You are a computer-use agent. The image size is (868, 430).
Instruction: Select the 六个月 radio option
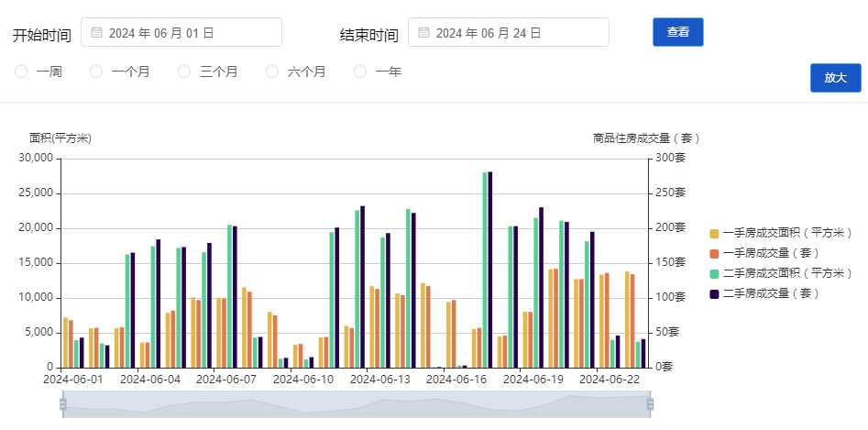[272, 72]
